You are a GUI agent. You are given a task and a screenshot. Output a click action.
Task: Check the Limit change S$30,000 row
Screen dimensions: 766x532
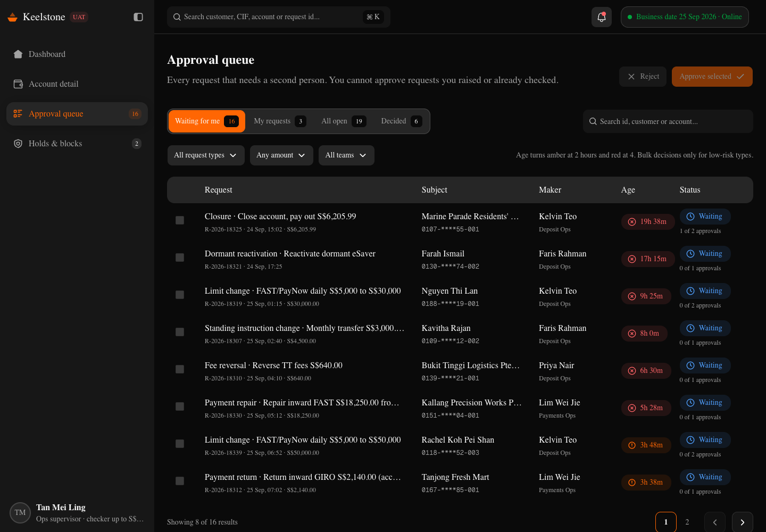pos(180,295)
